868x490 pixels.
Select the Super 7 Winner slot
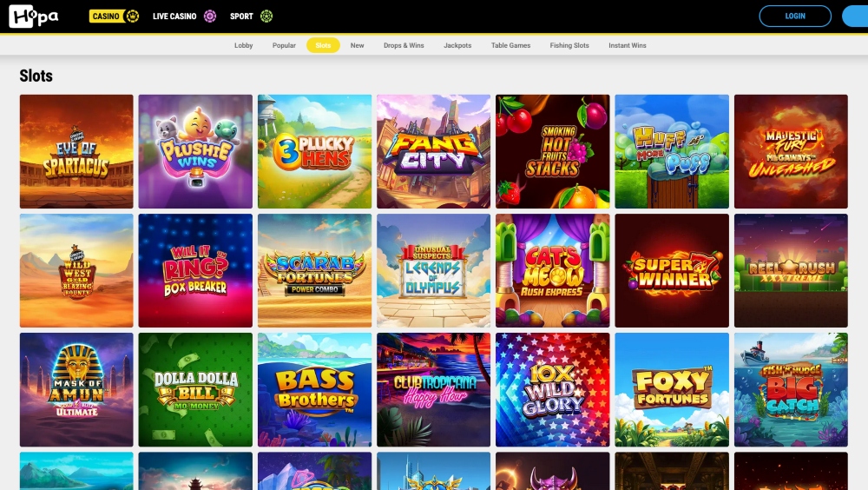click(x=671, y=270)
